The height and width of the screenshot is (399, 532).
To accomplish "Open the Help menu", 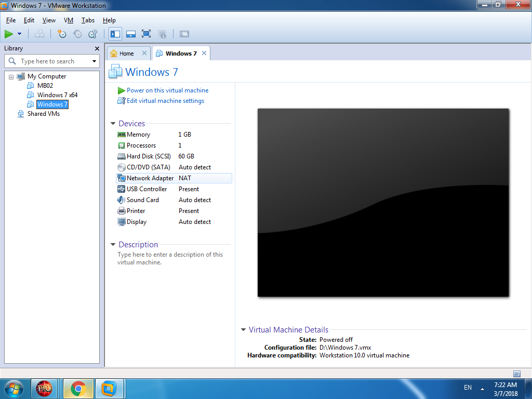I will pos(109,20).
